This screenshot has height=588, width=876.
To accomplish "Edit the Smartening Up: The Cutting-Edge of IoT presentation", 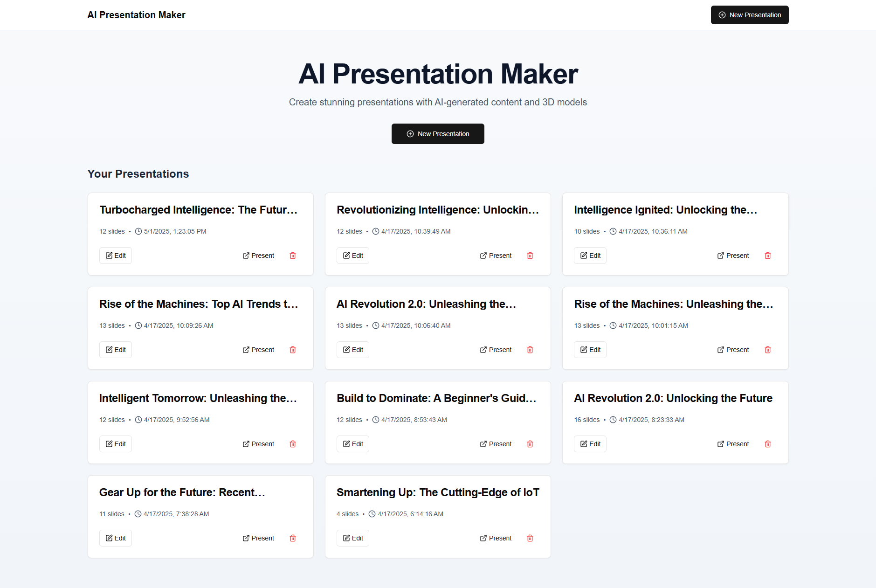I will (x=352, y=538).
